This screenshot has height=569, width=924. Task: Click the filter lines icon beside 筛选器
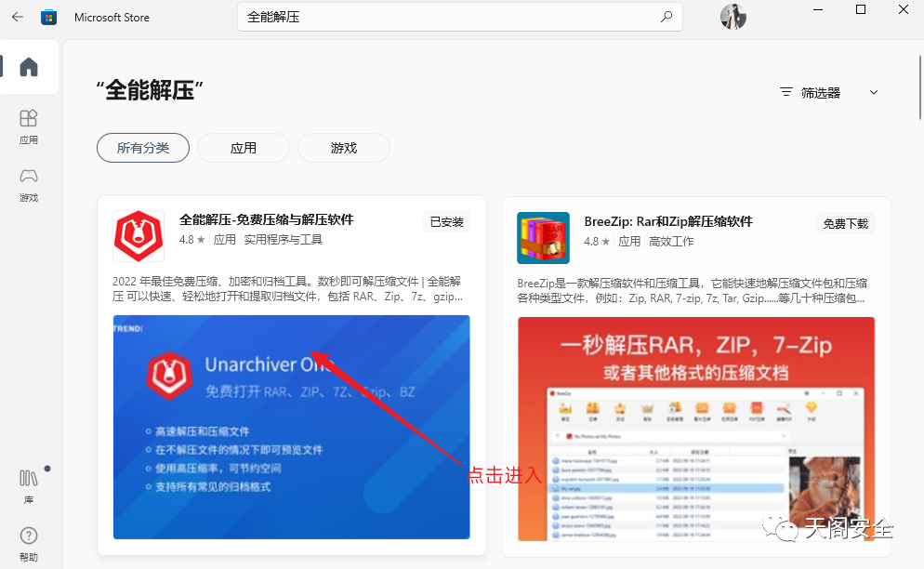[x=786, y=92]
